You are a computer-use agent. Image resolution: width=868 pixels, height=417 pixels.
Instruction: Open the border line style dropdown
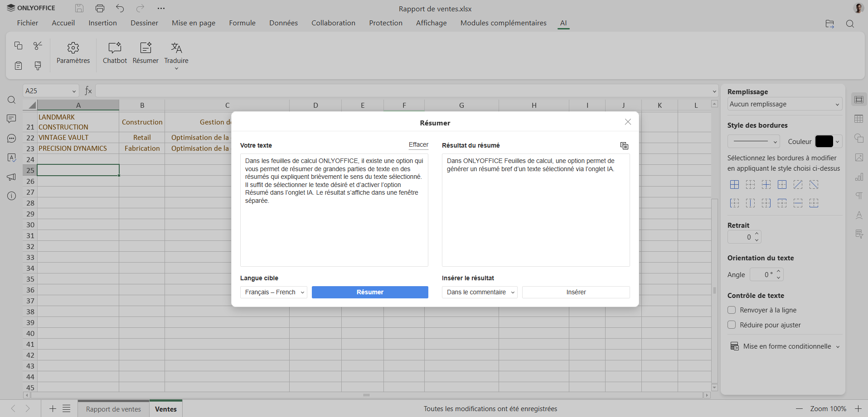[x=753, y=141]
